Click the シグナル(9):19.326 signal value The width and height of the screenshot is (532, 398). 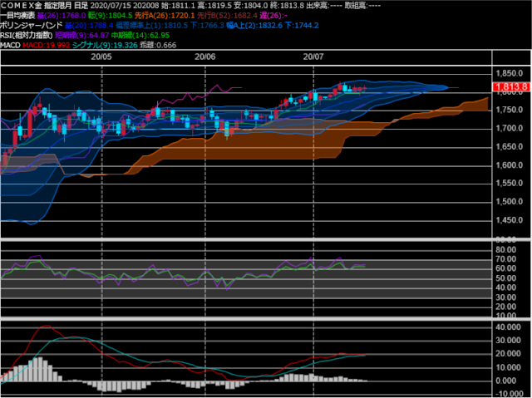pos(106,45)
